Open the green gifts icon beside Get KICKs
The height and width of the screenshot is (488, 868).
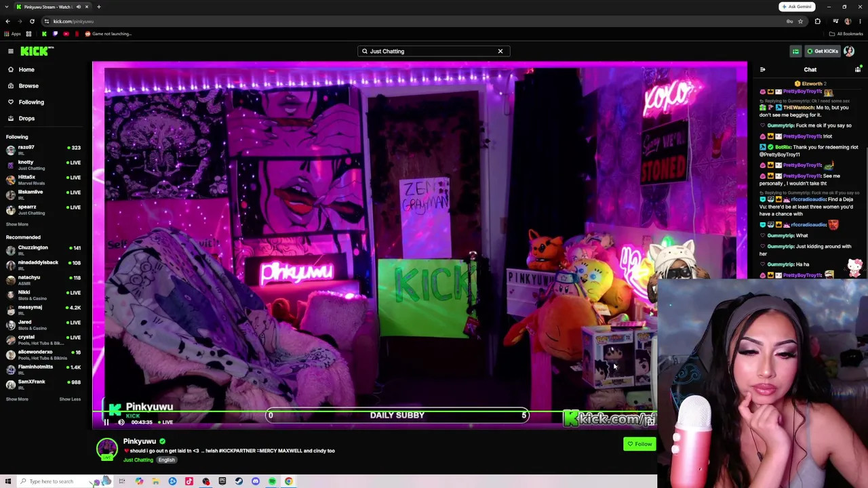795,51
